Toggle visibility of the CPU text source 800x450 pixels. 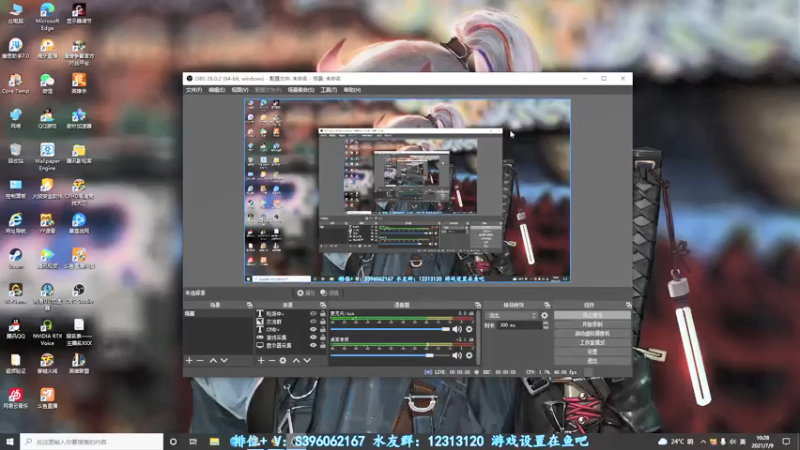tap(313, 330)
